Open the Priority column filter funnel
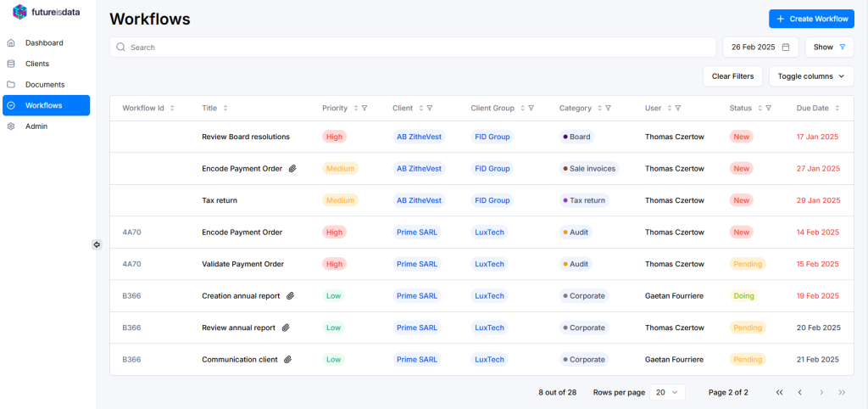868x409 pixels. 364,109
